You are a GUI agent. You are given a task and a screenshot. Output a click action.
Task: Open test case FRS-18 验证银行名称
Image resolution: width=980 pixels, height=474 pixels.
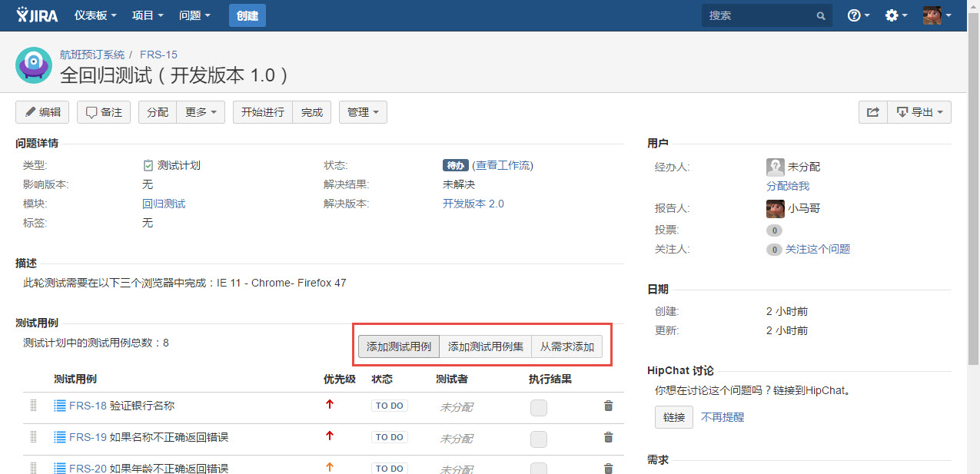(121, 406)
